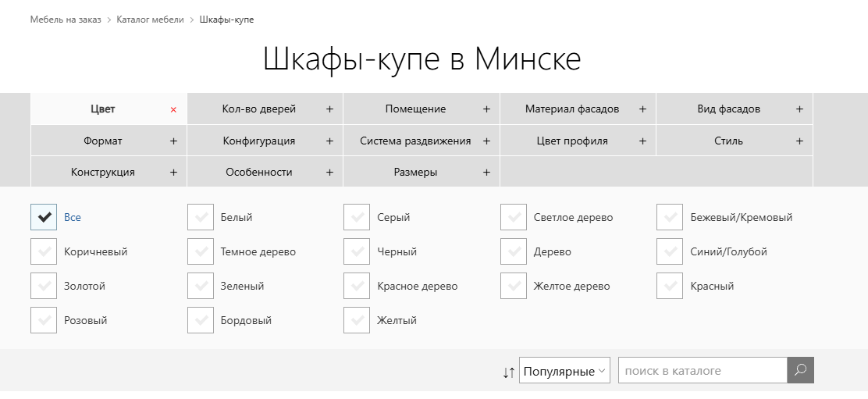The image size is (868, 399).
Task: Expand the Вид фасадов filter label
Action: pyautogui.click(x=728, y=109)
